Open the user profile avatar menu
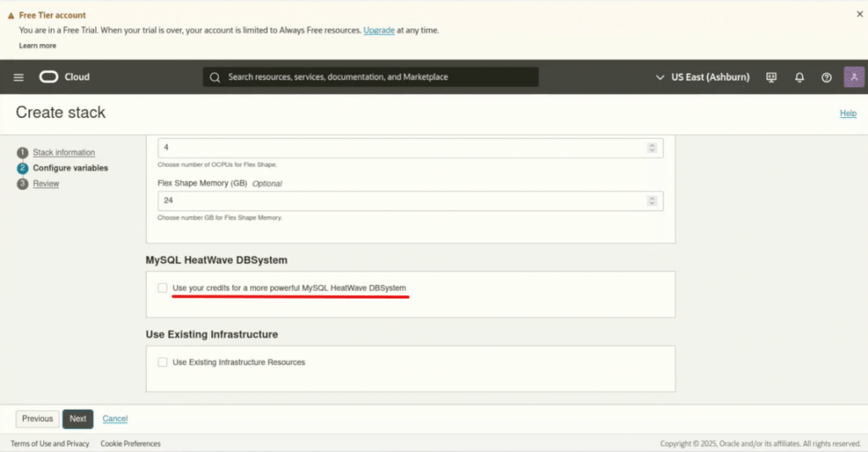 854,77
